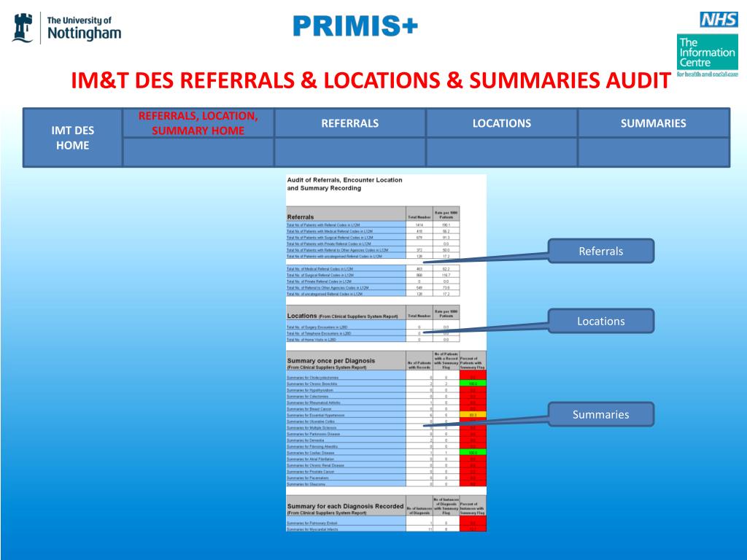Click the green percent cell for Chronic Bronchitis
This screenshot has width=747, height=560.
pyautogui.click(x=473, y=384)
